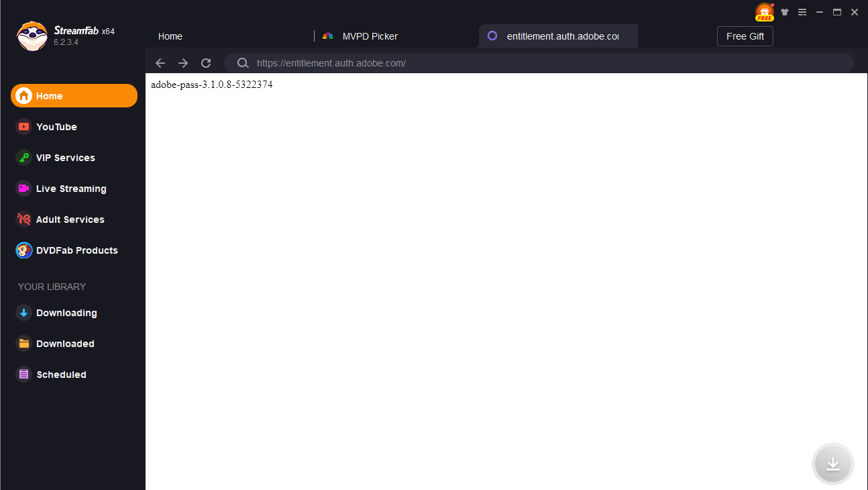The image size is (868, 490).
Task: Open the skin theme shirt icon
Action: click(x=784, y=12)
